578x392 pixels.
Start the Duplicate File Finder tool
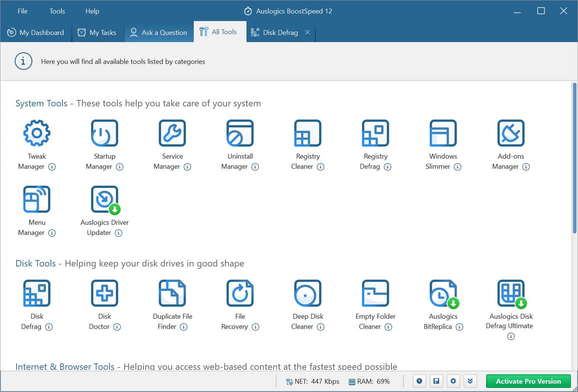[172, 294]
